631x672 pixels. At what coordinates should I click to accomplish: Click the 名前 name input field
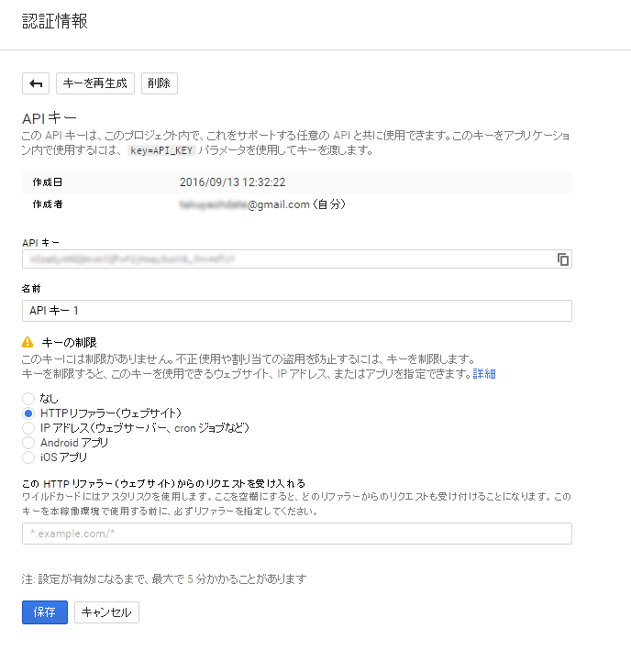coord(297,311)
